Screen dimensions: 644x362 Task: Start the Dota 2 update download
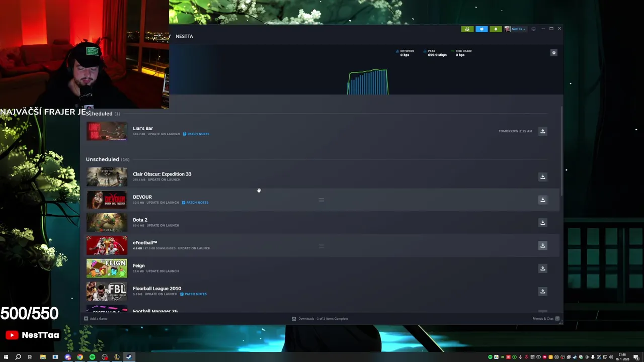point(542,223)
